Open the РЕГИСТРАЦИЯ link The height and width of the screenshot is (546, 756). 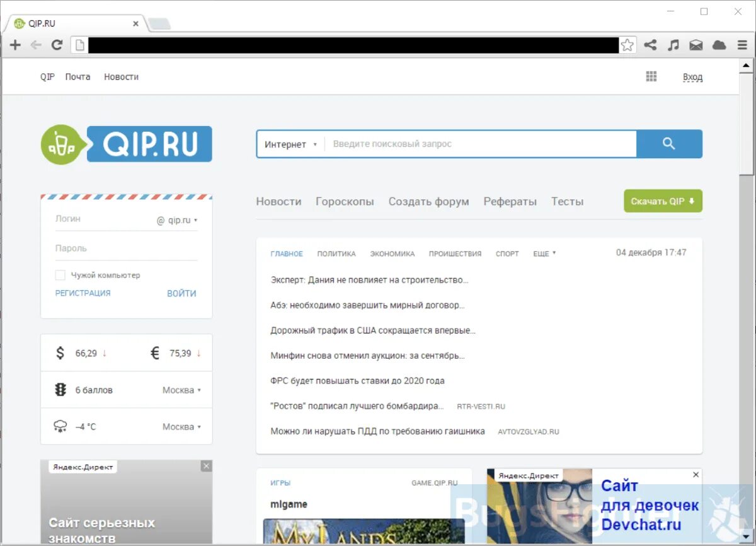point(83,293)
